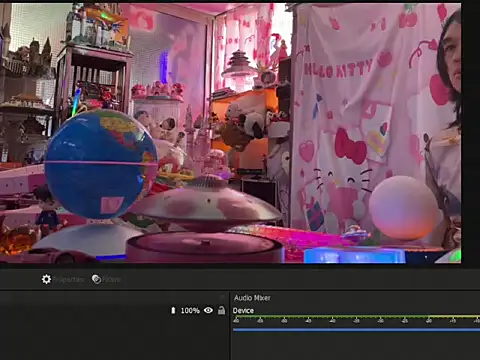Click the Filters text label
The width and height of the screenshot is (480, 360).
(x=111, y=279)
